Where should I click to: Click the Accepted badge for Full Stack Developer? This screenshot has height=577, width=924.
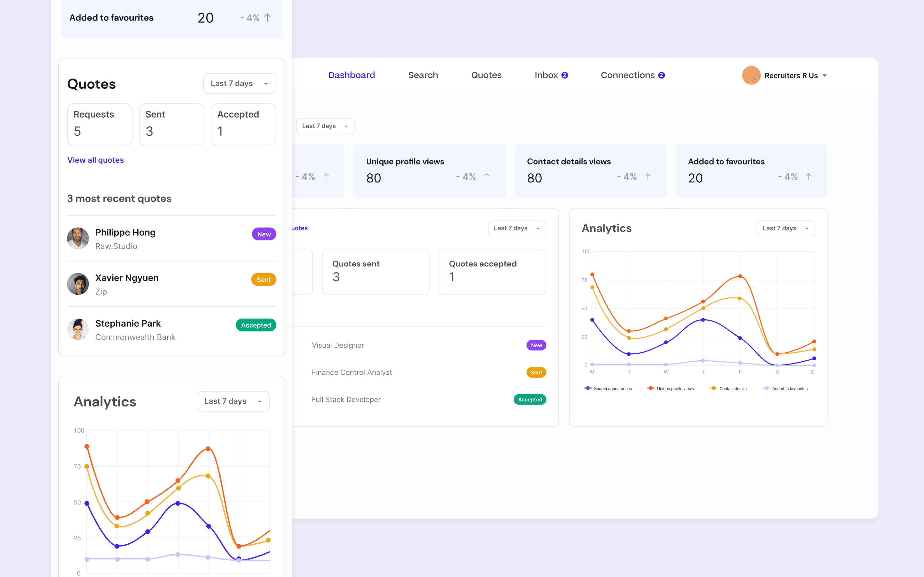(530, 399)
